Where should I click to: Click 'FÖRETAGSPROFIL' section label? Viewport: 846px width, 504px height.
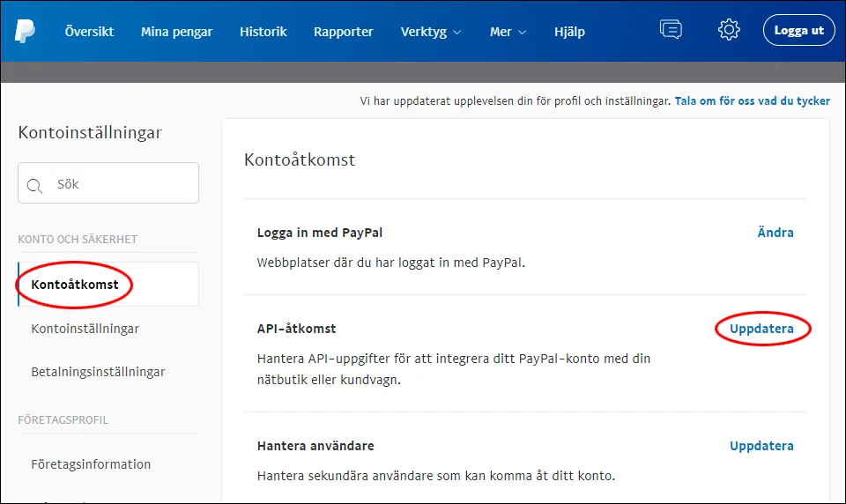(63, 419)
